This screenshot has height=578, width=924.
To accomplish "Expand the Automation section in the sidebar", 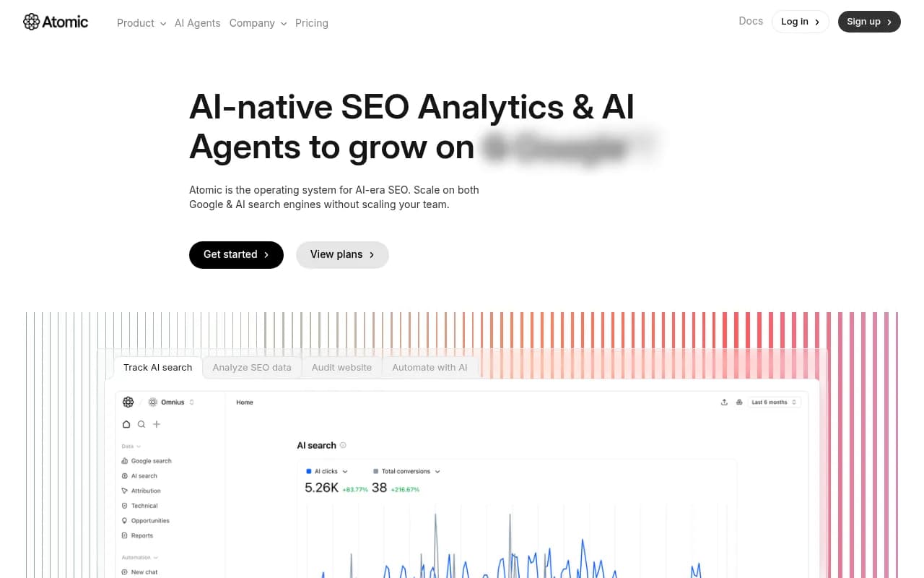I will (x=155, y=557).
